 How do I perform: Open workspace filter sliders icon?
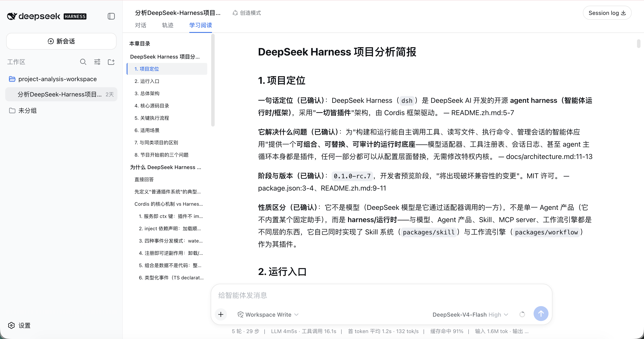(97, 62)
